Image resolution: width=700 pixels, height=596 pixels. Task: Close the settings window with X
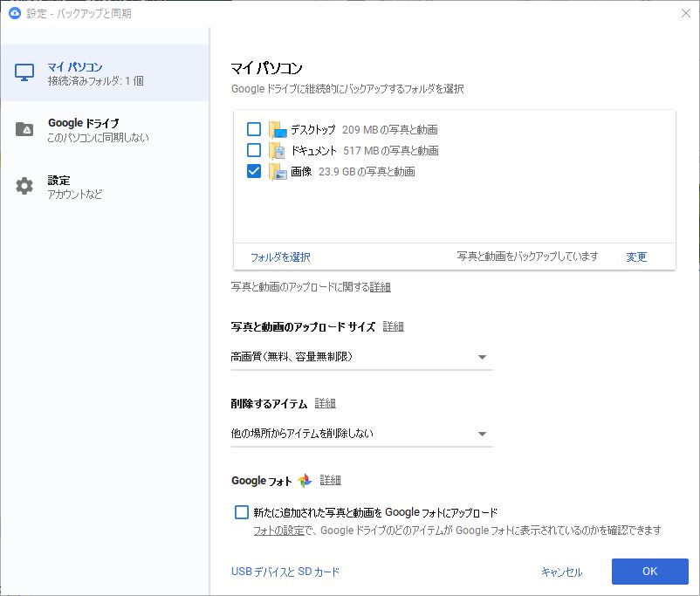coord(686,13)
